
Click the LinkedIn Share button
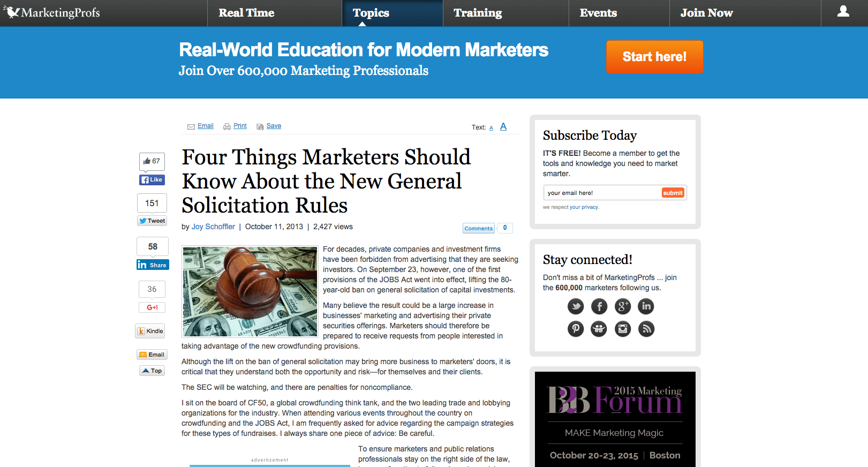(x=153, y=265)
